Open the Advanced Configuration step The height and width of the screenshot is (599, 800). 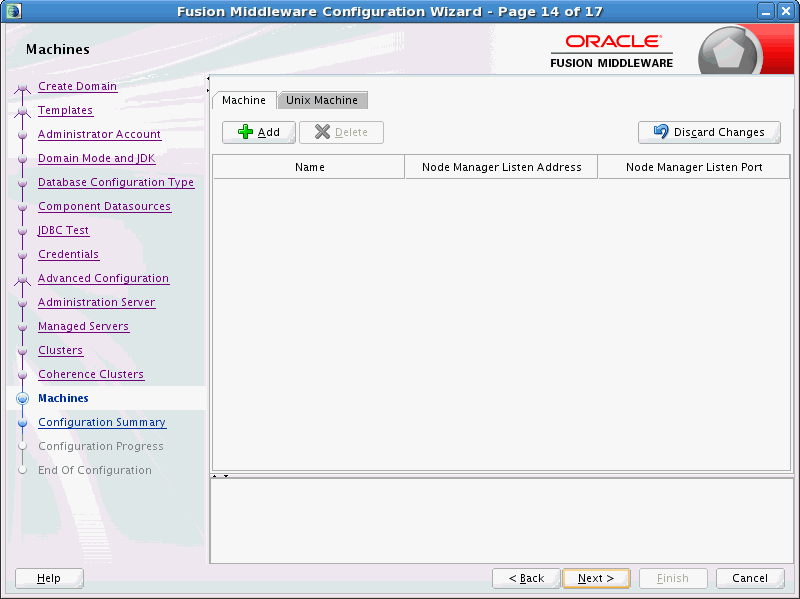tap(104, 278)
